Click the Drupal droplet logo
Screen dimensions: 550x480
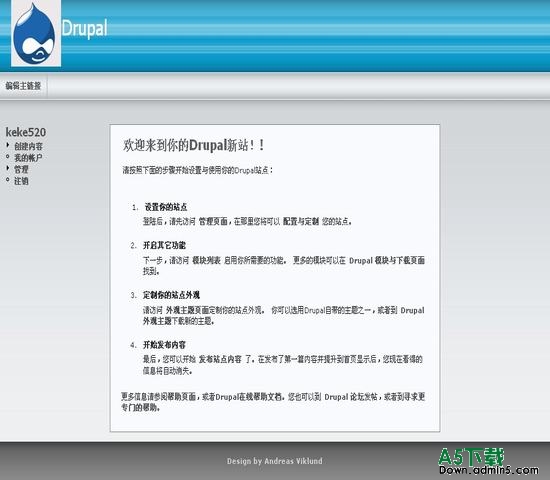(x=36, y=33)
